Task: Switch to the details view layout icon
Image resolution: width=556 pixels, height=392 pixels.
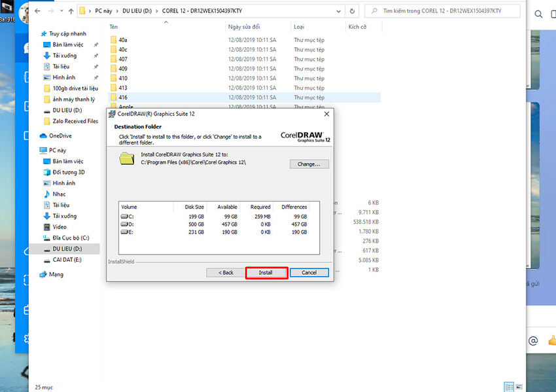Action: click(x=509, y=387)
